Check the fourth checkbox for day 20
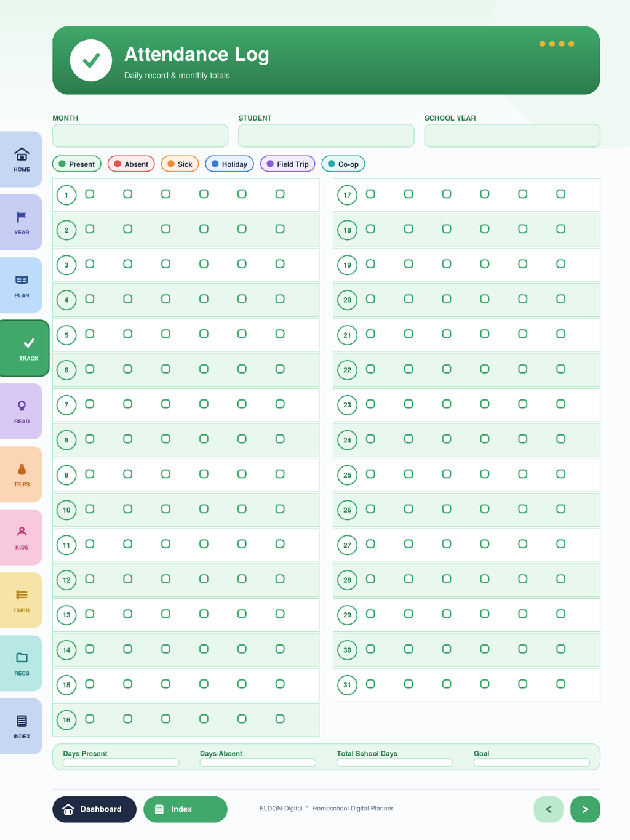This screenshot has height=840, width=630. pos(485,299)
